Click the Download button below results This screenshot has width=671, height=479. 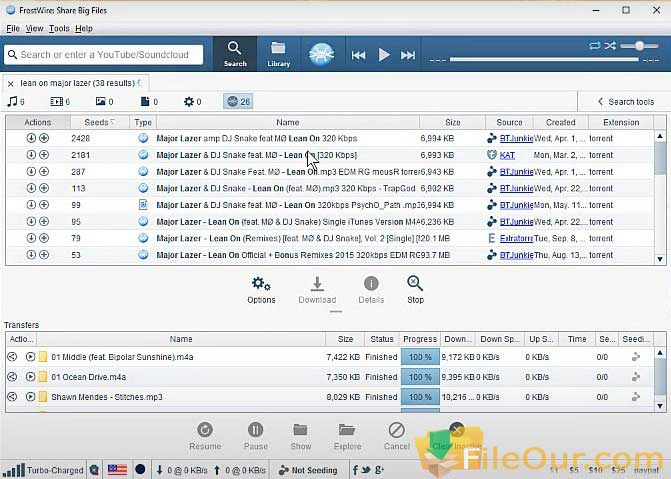pyautogui.click(x=317, y=290)
